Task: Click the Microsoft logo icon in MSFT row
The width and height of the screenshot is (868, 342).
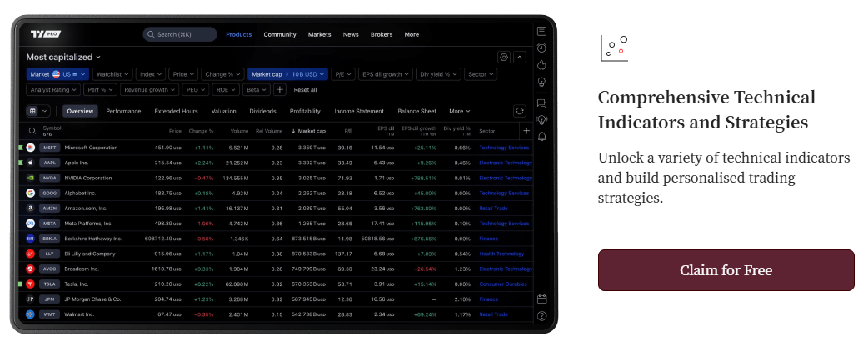Action: (x=31, y=148)
